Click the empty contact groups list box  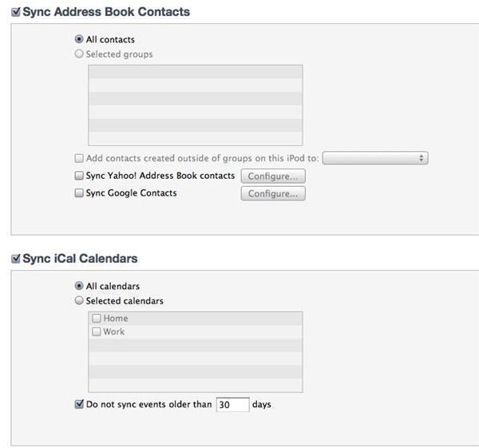click(196, 105)
